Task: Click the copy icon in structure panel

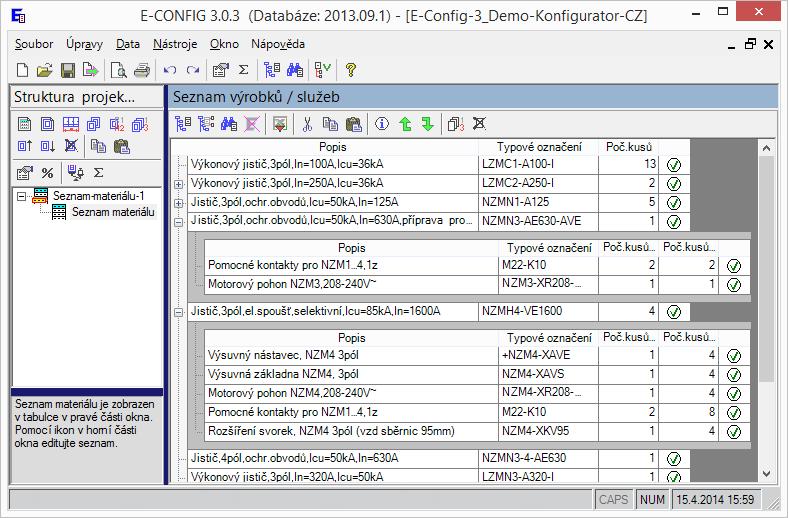Action: point(98,146)
